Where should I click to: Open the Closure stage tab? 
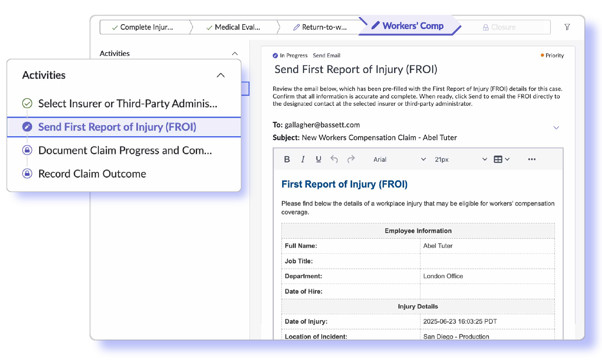pos(503,27)
